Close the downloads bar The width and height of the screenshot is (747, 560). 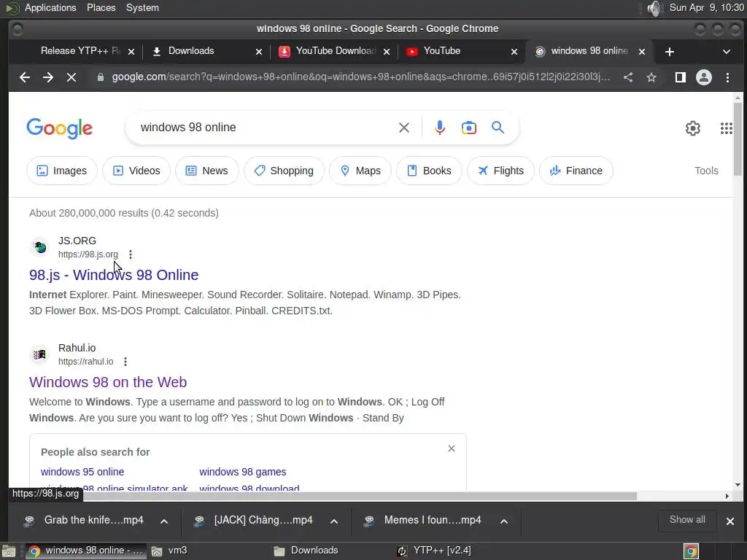point(729,521)
